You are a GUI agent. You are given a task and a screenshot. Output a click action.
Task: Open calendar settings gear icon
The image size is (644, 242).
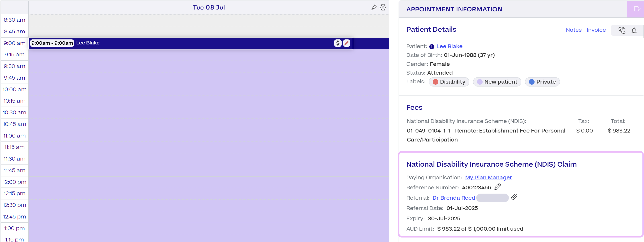pyautogui.click(x=383, y=7)
